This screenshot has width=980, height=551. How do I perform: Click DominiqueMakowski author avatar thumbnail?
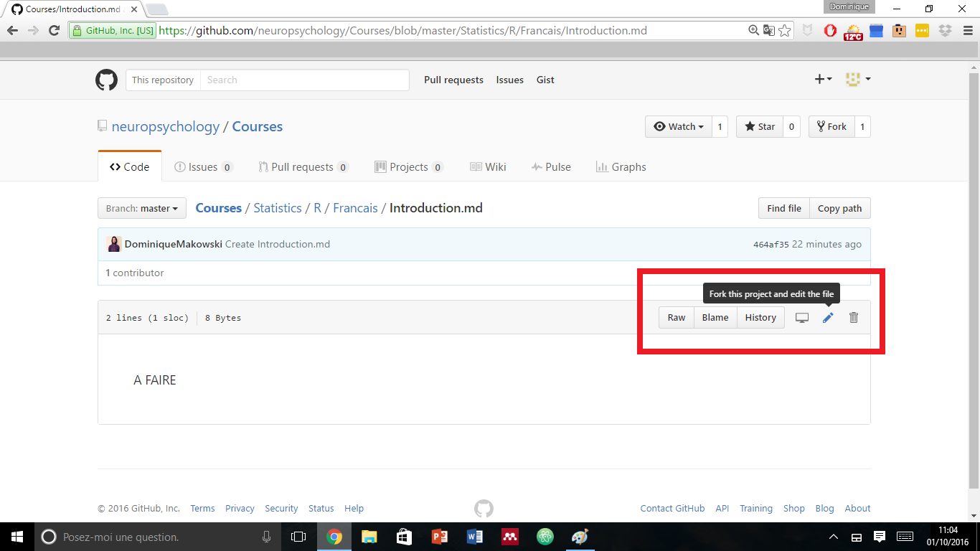pyautogui.click(x=114, y=244)
